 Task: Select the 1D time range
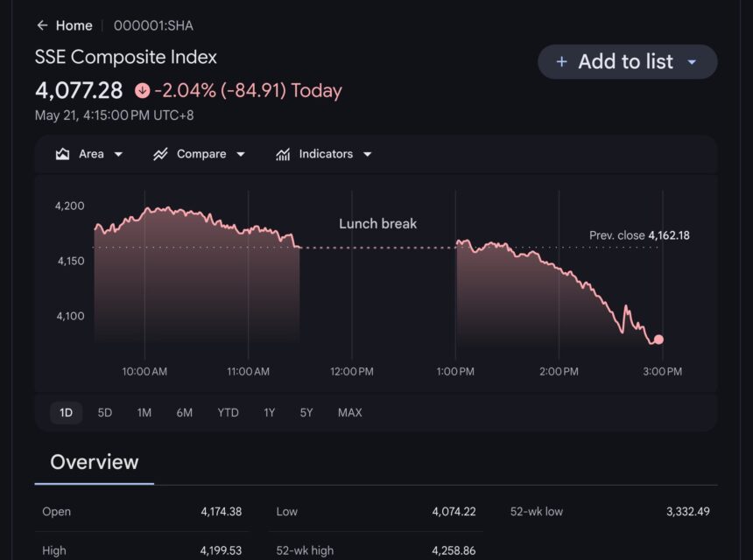click(66, 413)
